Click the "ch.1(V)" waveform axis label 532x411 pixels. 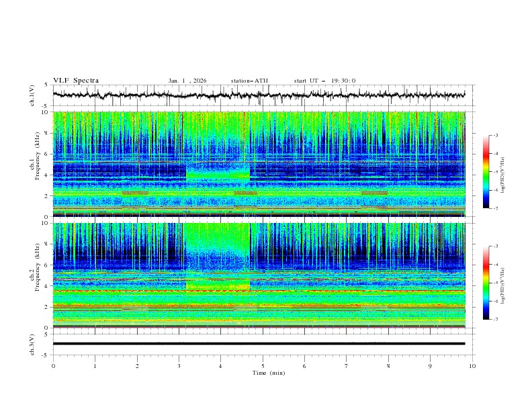click(x=32, y=95)
